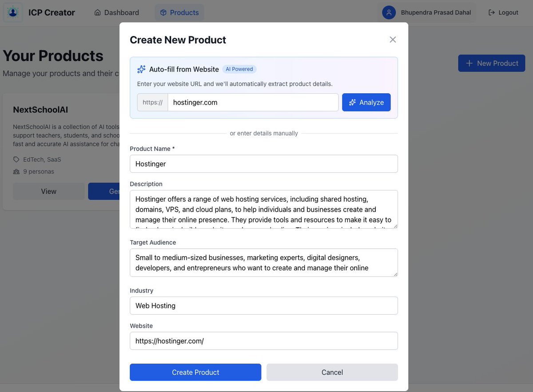Click the Your Products heading
The width and height of the screenshot is (533, 392).
tap(53, 56)
